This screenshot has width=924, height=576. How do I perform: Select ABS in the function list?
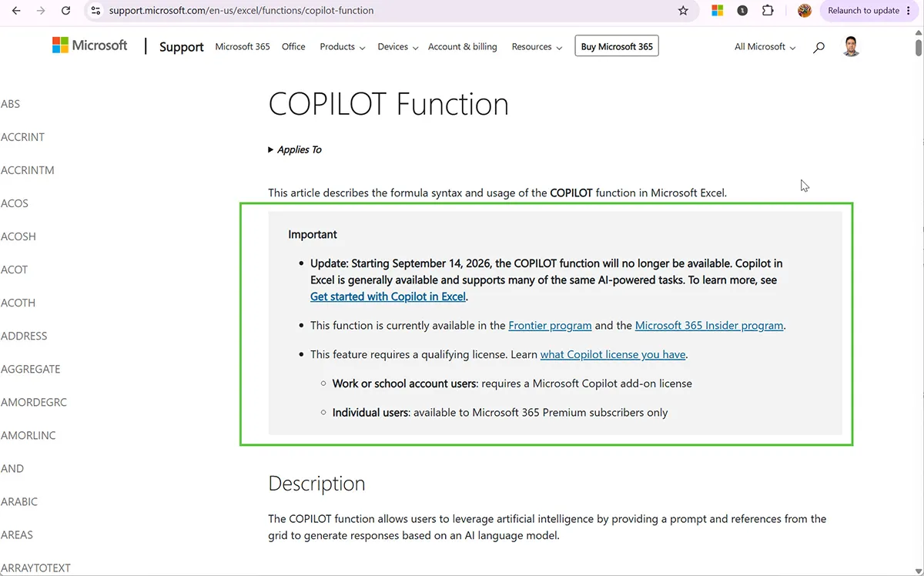(x=11, y=104)
